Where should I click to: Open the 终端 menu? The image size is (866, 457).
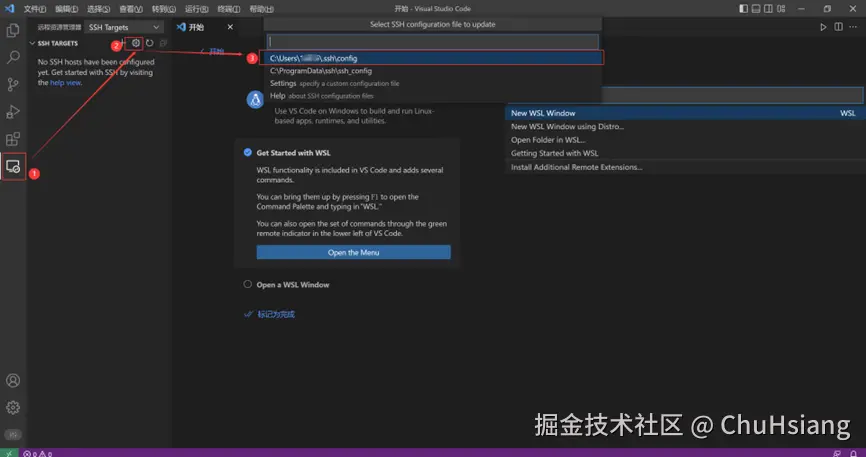(229, 9)
